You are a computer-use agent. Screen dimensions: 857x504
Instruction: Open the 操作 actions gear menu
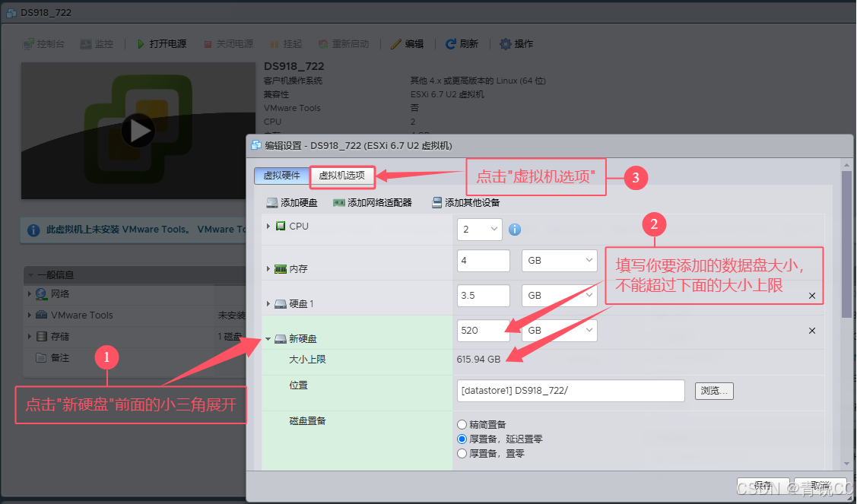[x=516, y=44]
